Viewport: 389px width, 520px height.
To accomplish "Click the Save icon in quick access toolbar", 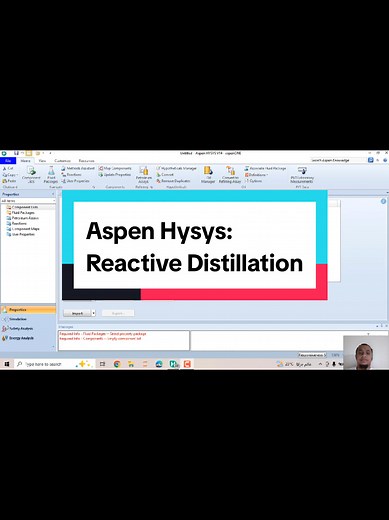I will (16, 153).
